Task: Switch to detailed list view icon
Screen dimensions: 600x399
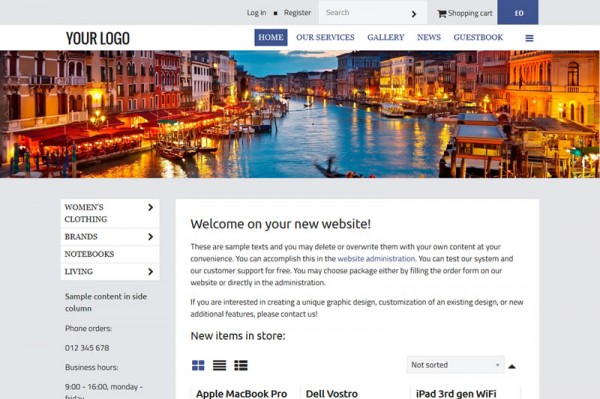Action: click(241, 365)
